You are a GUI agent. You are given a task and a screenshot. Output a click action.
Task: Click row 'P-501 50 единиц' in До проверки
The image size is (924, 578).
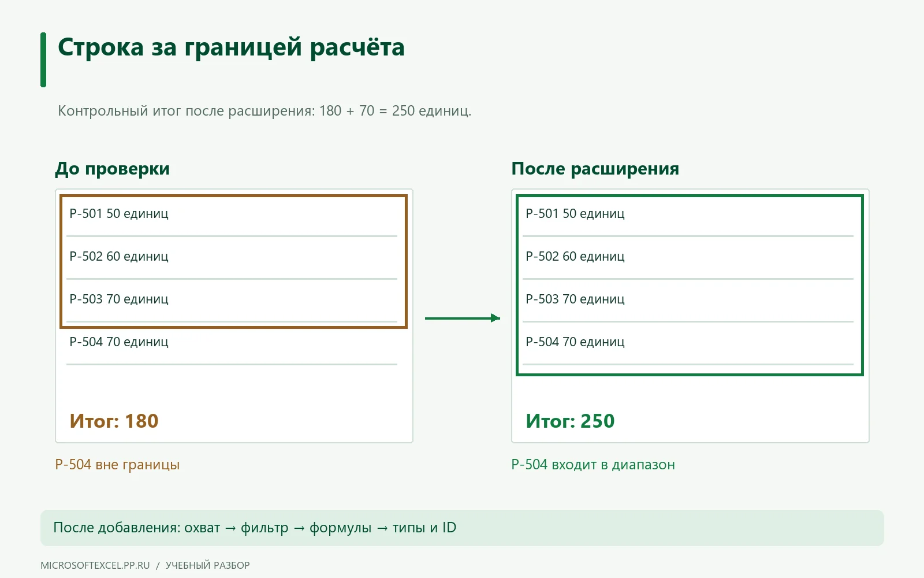click(x=232, y=214)
